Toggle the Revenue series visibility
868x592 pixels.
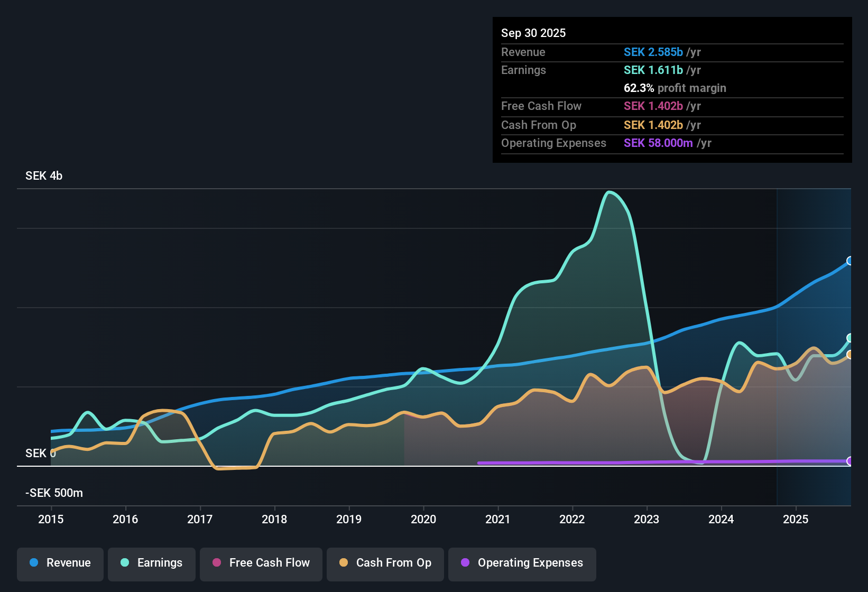coord(60,563)
